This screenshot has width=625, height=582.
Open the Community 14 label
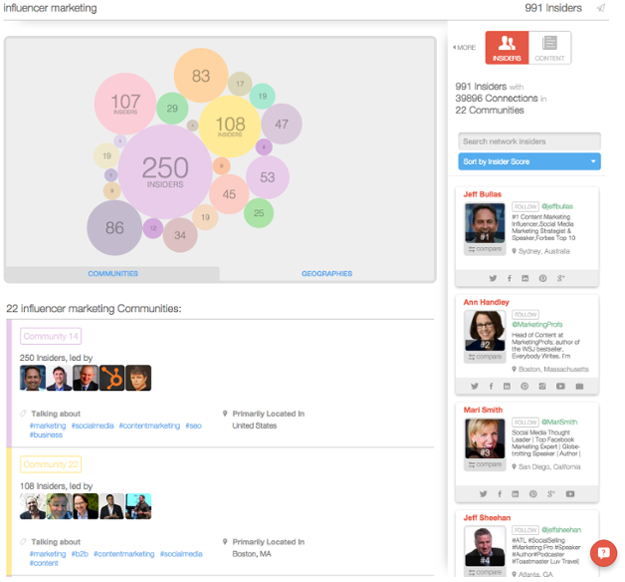[51, 336]
